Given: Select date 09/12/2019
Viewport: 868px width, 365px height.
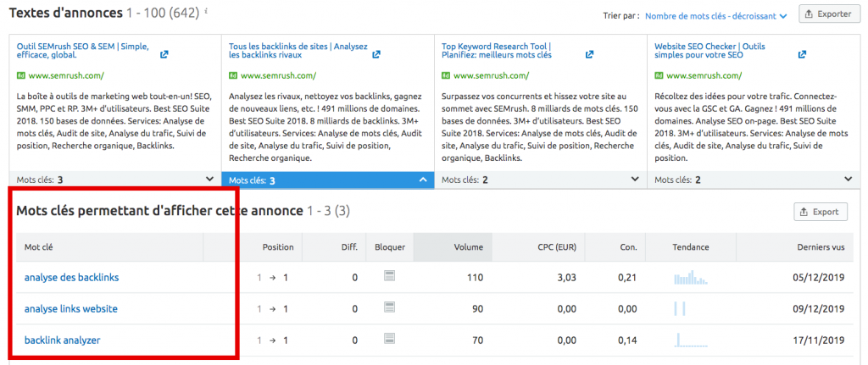Looking at the screenshot, I should tap(821, 308).
